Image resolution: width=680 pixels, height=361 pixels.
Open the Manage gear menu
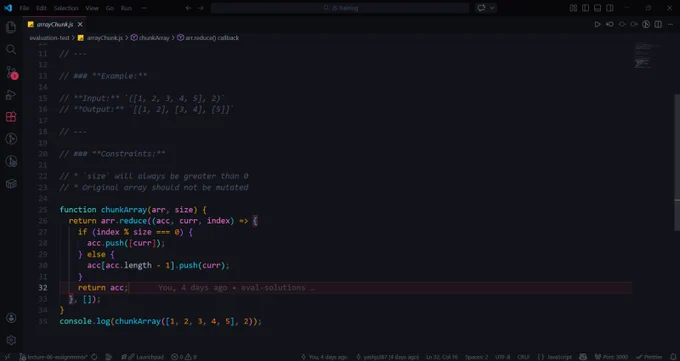pos(11,340)
